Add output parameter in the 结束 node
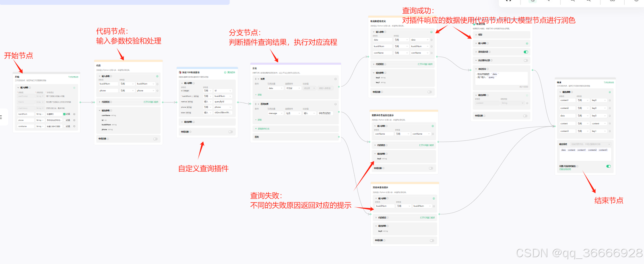Screen dimensions: 644x264 [x=610, y=92]
